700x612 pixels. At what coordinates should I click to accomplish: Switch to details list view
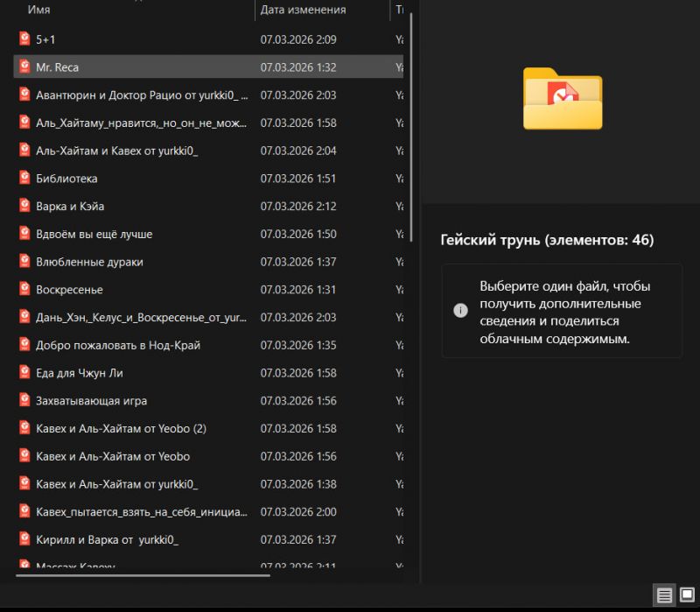pos(665,595)
